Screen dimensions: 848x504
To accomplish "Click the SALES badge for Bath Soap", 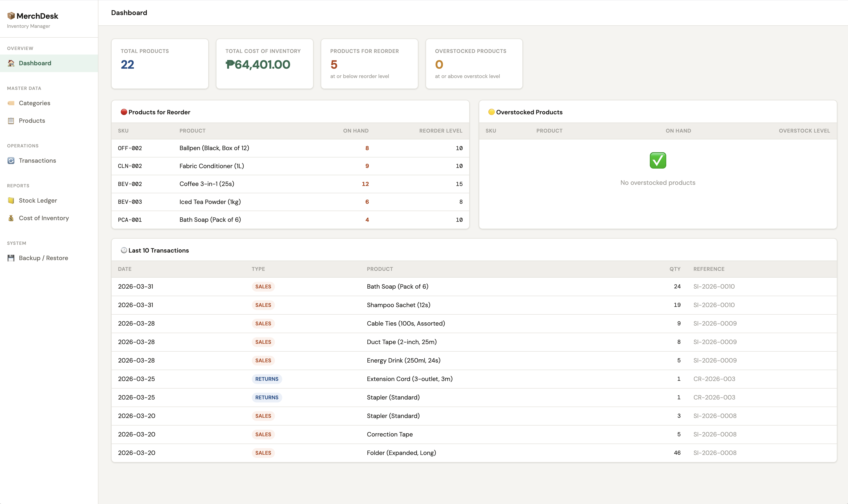I will click(x=263, y=287).
